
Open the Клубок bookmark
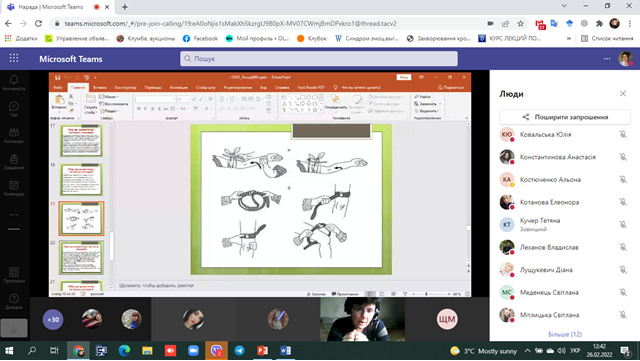[312, 38]
